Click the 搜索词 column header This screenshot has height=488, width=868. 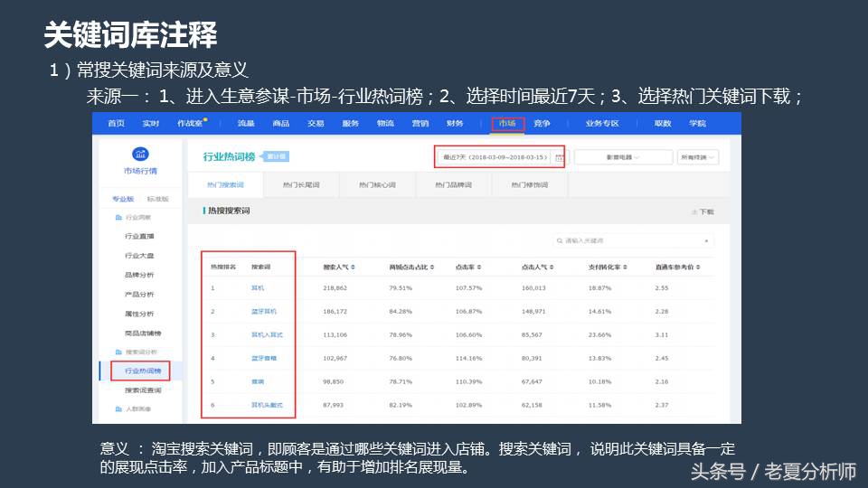pos(260,267)
